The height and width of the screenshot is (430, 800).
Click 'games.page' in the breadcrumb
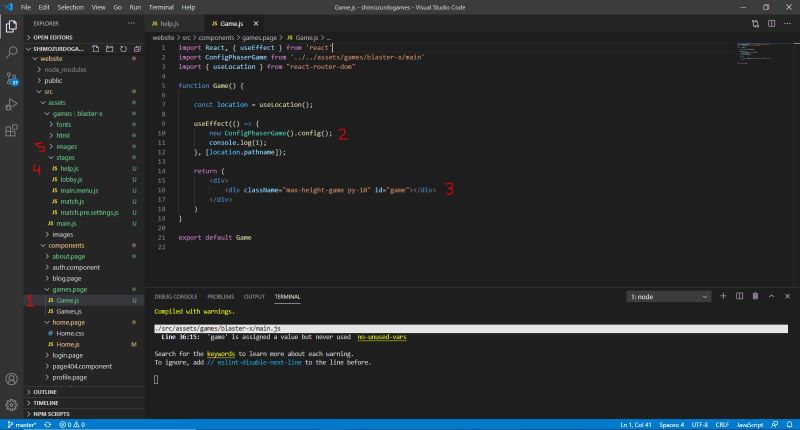coord(259,38)
